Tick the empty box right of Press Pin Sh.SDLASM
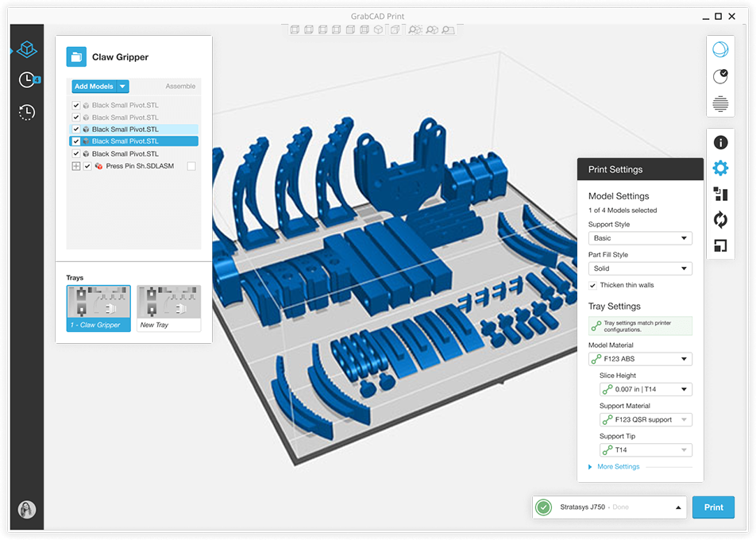The height and width of the screenshot is (540, 756). (191, 166)
